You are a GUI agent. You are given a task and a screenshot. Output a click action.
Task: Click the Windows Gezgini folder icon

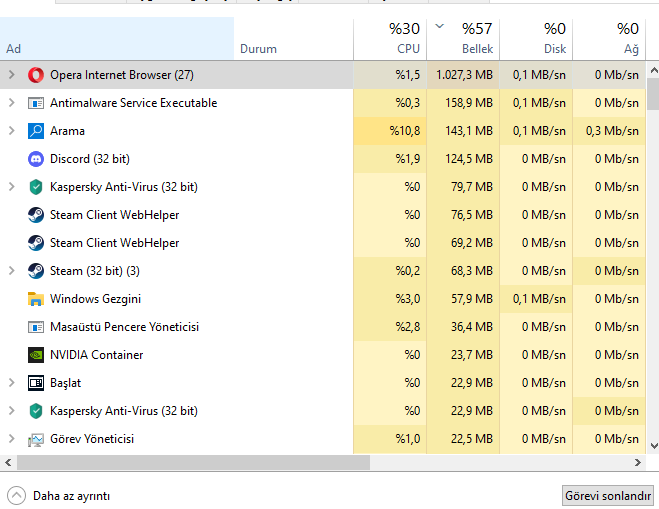click(x=36, y=299)
